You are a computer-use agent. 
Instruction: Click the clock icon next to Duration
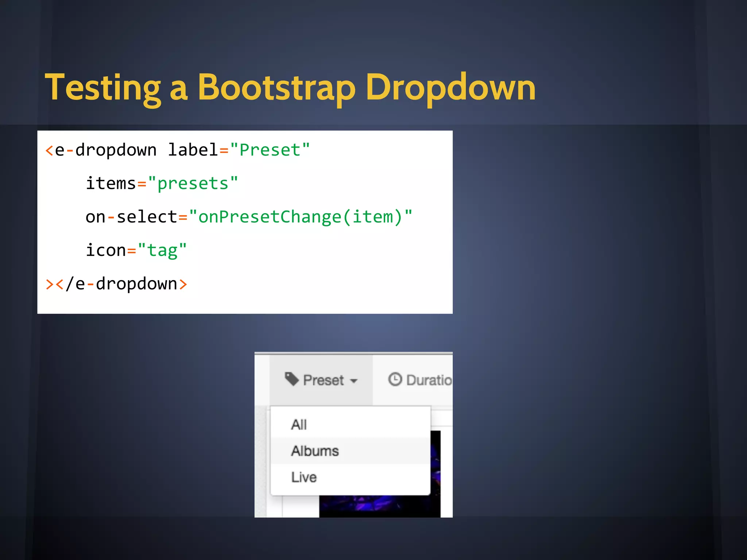pos(395,379)
